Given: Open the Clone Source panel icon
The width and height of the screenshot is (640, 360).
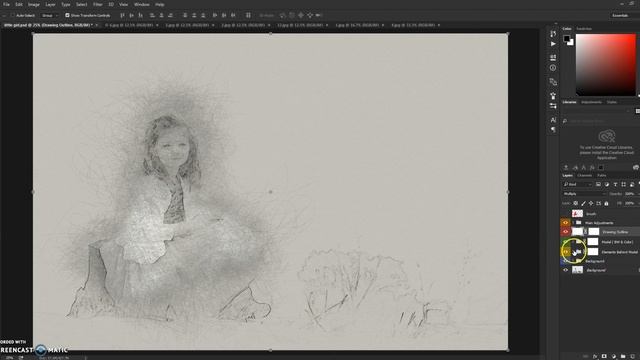Looking at the screenshot, I should tap(553, 82).
